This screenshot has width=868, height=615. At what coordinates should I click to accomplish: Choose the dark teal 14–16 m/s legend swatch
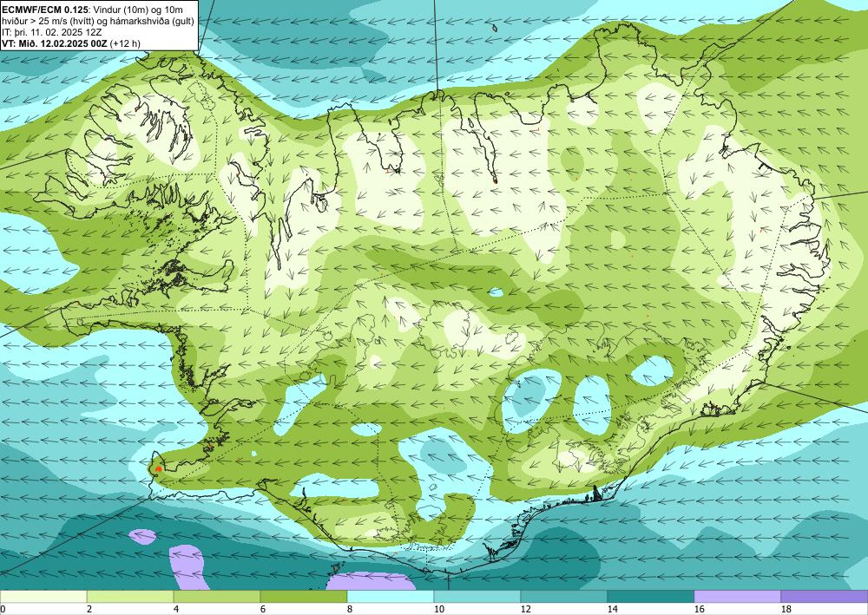pos(651,596)
